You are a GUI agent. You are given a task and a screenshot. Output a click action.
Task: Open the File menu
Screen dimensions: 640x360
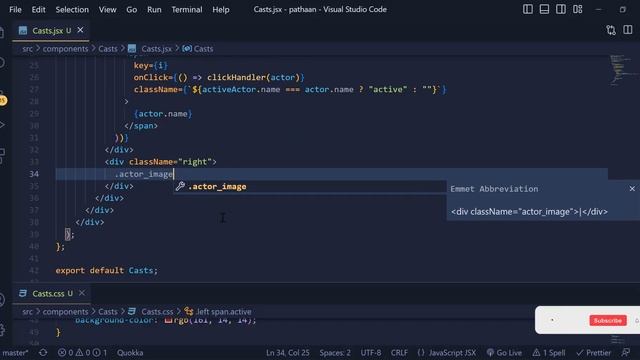pyautogui.click(x=15, y=9)
